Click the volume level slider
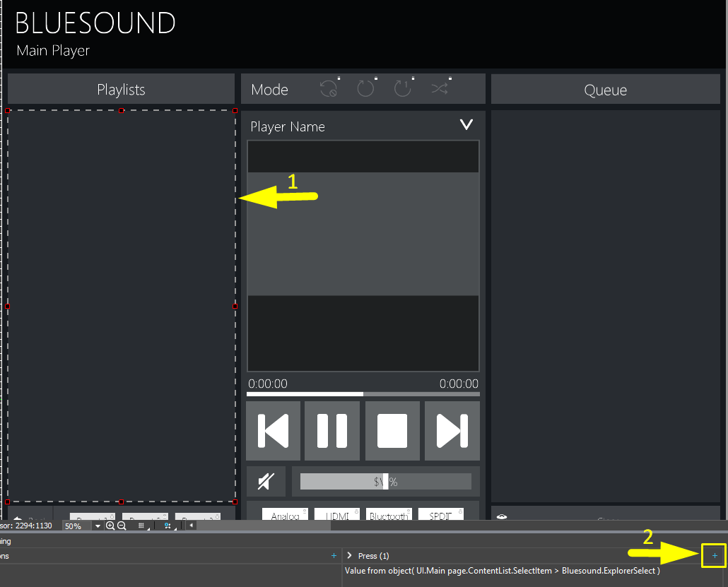Image resolution: width=728 pixels, height=587 pixels. [385, 482]
